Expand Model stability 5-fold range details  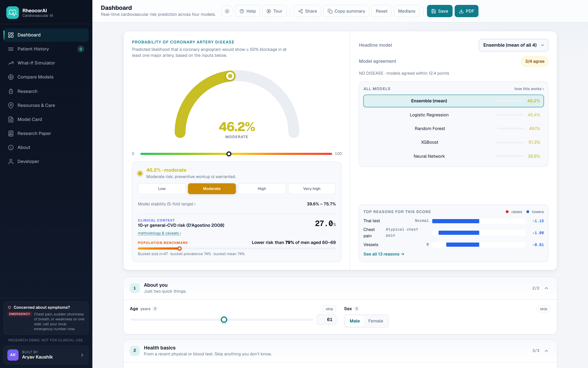[167, 204]
